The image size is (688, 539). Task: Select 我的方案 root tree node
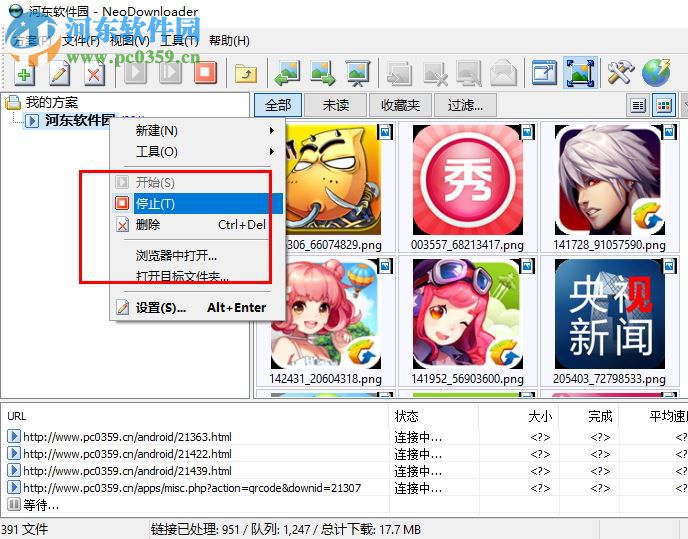coord(51,102)
